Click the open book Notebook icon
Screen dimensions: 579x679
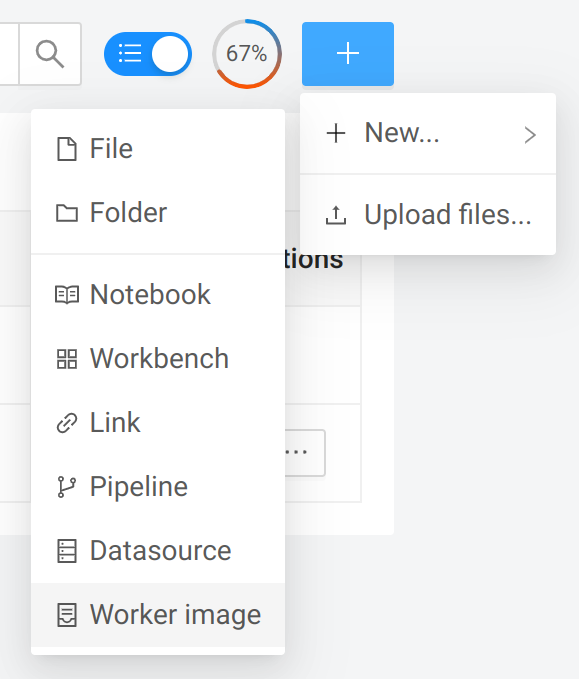67,295
